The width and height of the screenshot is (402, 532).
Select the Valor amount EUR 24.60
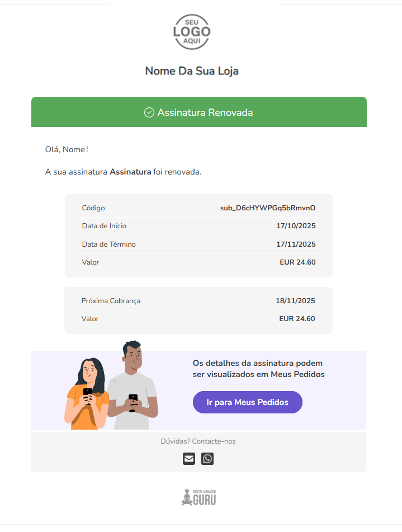click(297, 262)
